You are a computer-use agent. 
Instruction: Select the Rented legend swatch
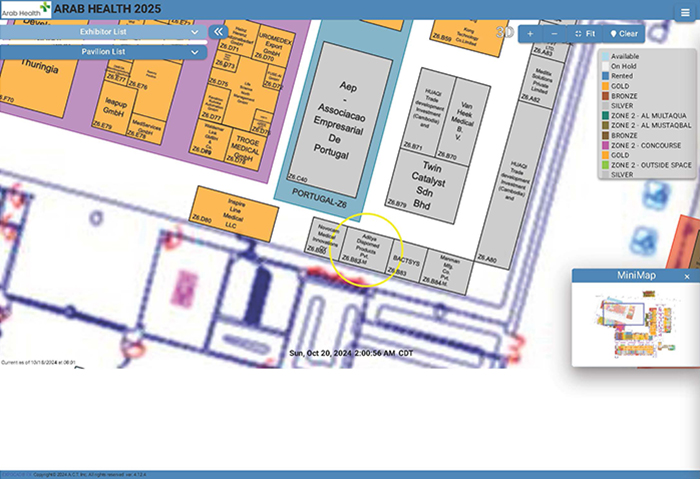point(605,76)
